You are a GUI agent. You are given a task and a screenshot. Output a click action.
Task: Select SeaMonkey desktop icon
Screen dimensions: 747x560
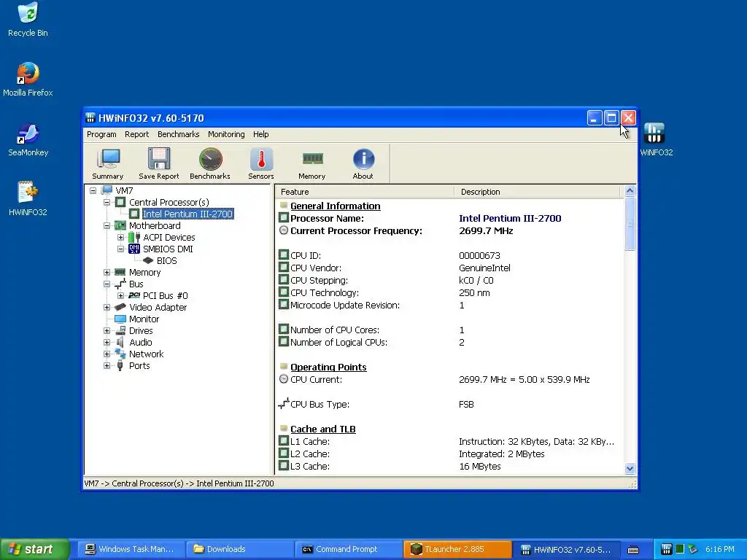pyautogui.click(x=28, y=139)
